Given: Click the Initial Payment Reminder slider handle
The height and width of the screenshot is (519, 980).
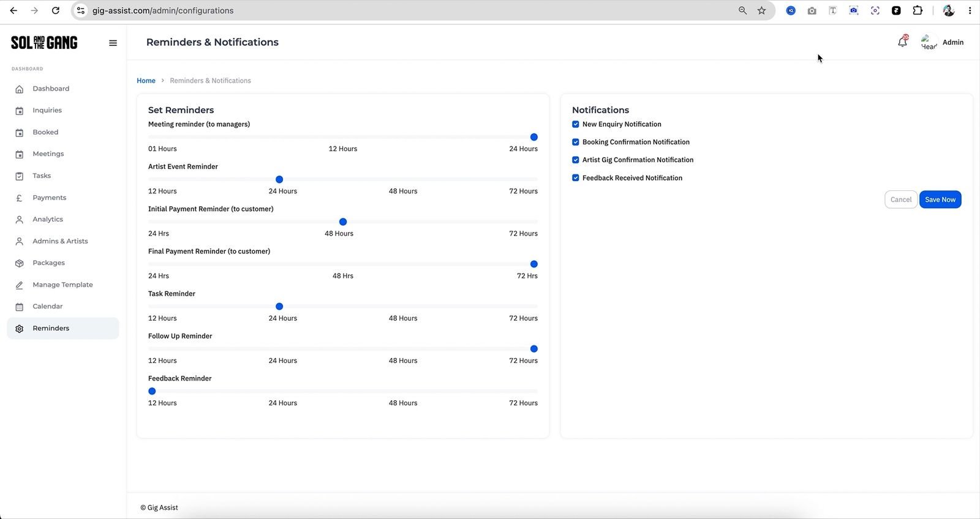Looking at the screenshot, I should [343, 222].
